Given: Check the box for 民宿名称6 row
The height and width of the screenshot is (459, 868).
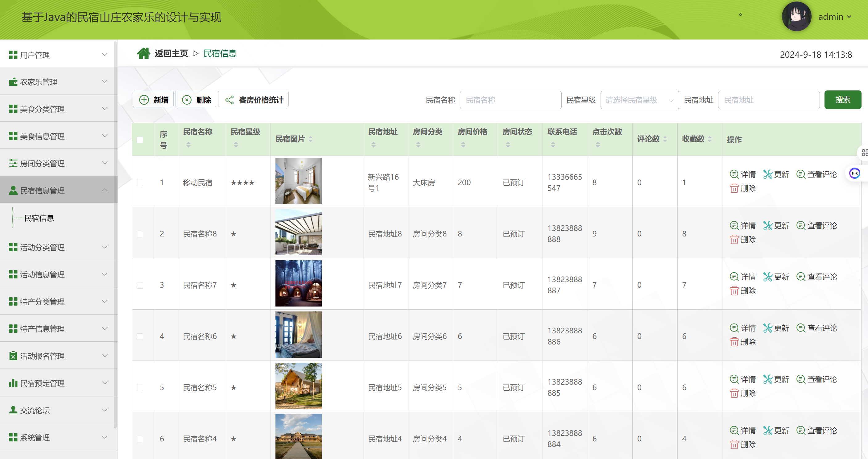Looking at the screenshot, I should 140,336.
